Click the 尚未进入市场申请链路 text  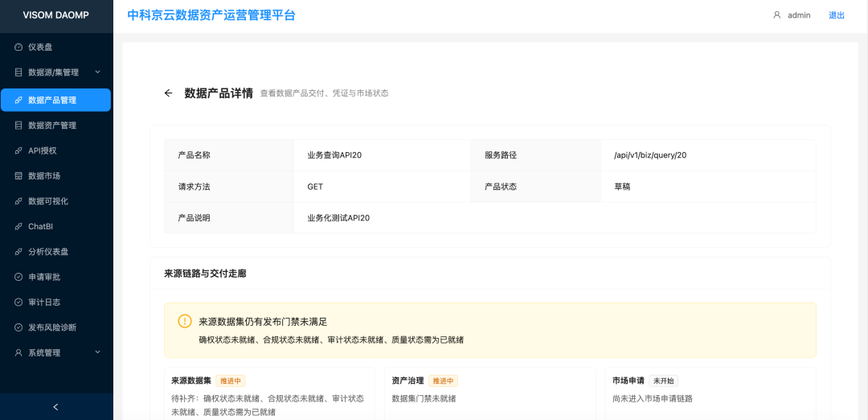[652, 397]
